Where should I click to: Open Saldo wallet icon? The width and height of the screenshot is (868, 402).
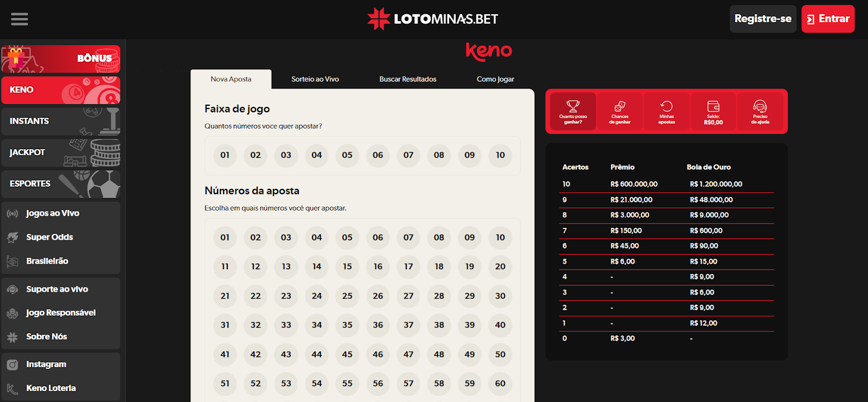click(713, 111)
